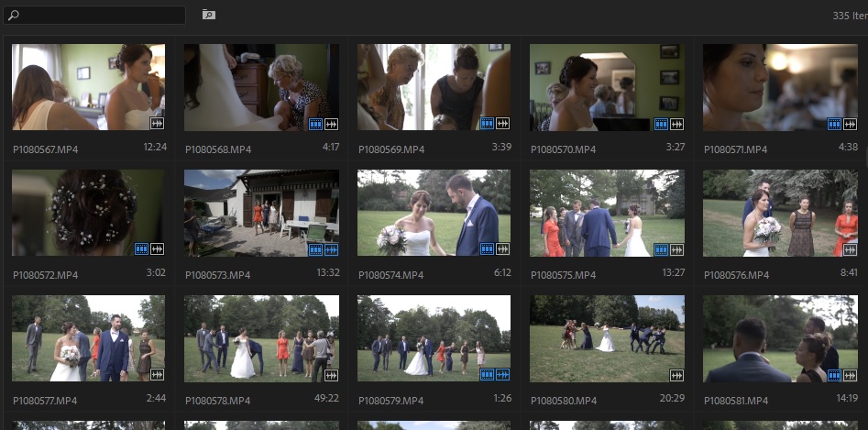Click audio usage badge on P1080579.MP4
868x430 pixels.
pos(502,375)
